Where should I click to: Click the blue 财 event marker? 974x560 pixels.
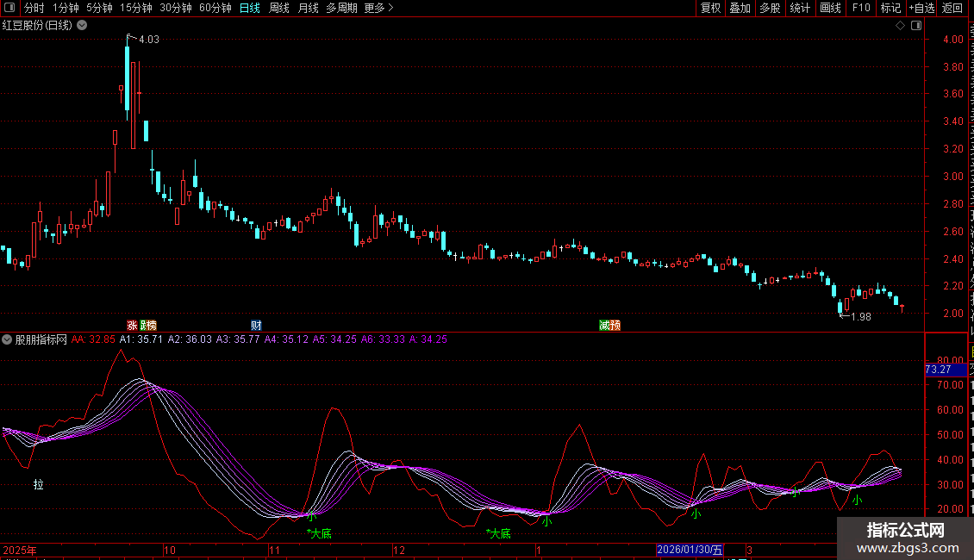point(256,325)
